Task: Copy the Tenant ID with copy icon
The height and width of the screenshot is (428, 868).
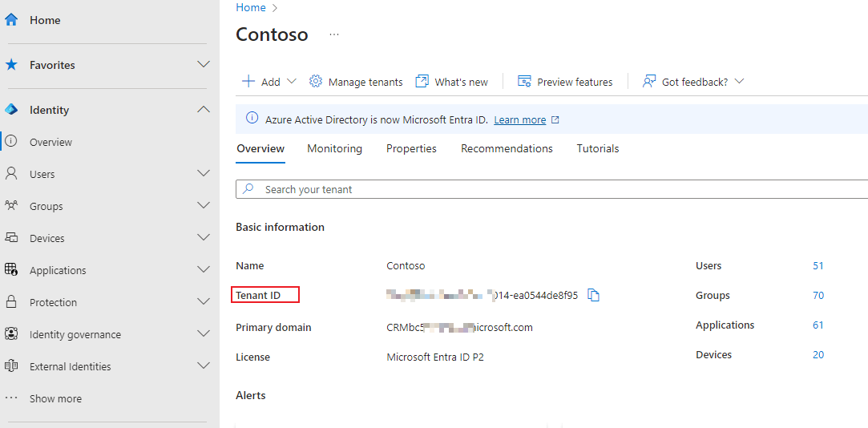Action: coord(593,295)
